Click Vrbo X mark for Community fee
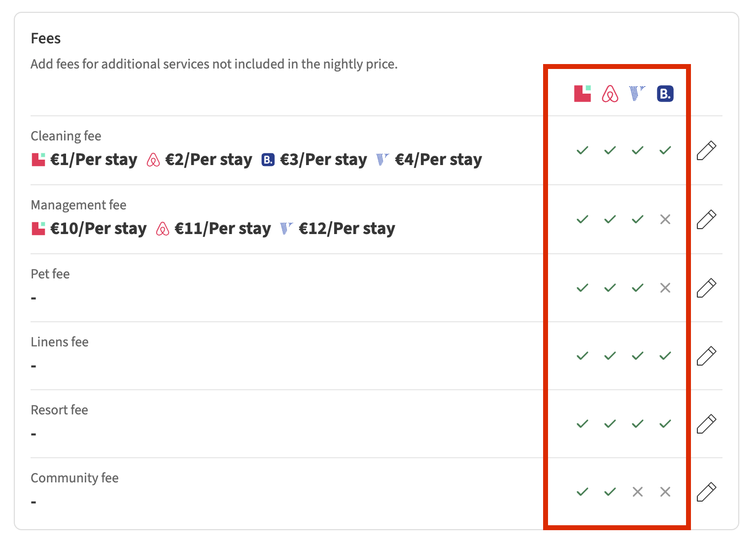Screen dimensions: 756x542 (x=637, y=492)
